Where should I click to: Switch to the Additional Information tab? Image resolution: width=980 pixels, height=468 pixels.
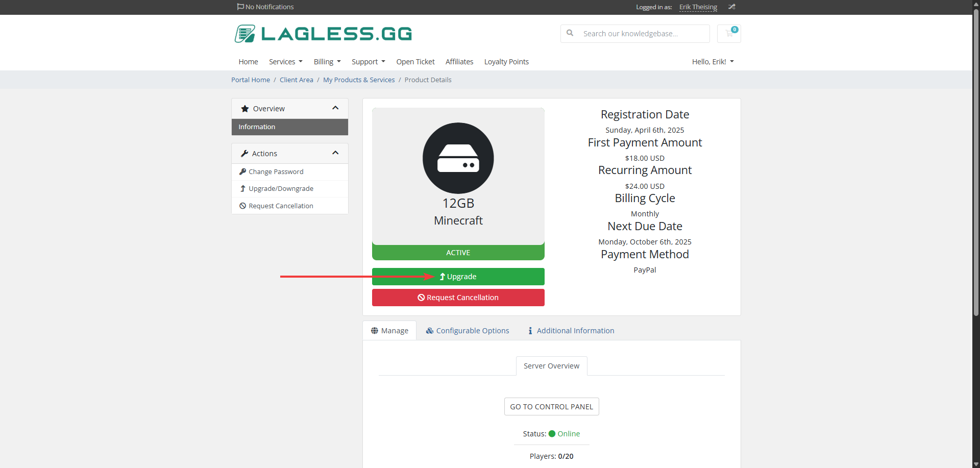point(571,331)
